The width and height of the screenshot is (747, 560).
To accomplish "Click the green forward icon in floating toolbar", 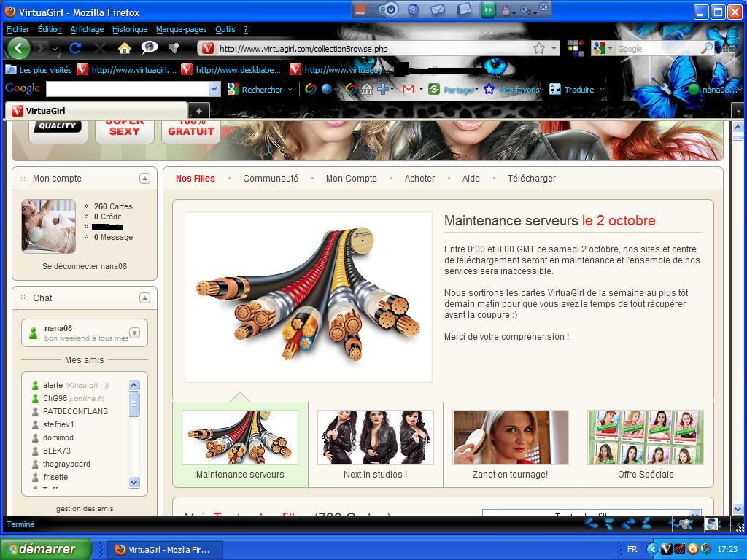I will [x=487, y=9].
